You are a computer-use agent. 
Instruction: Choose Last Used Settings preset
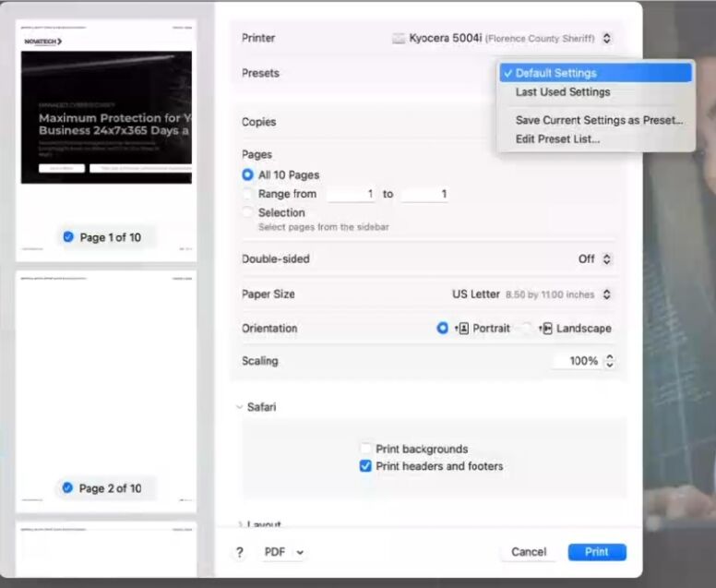[562, 92]
